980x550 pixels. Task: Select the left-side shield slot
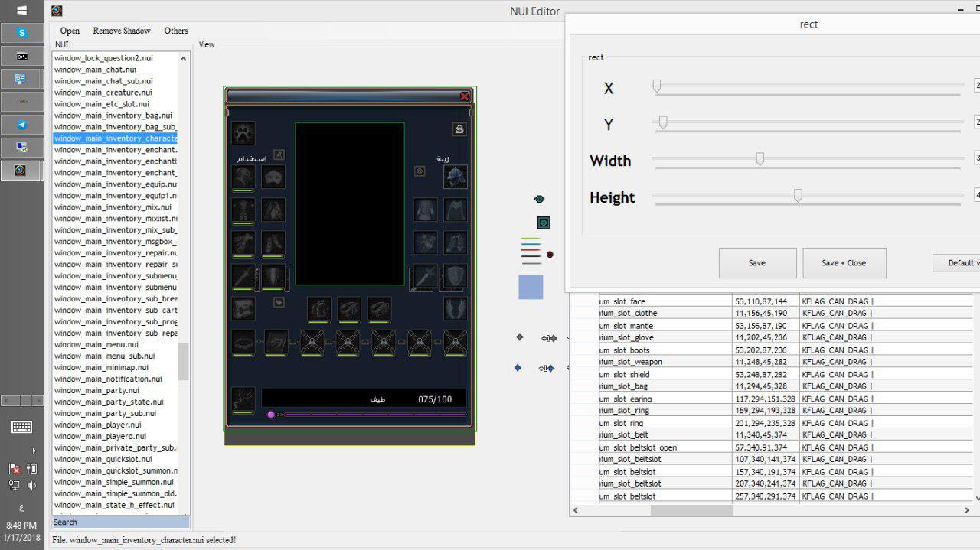[x=273, y=276]
